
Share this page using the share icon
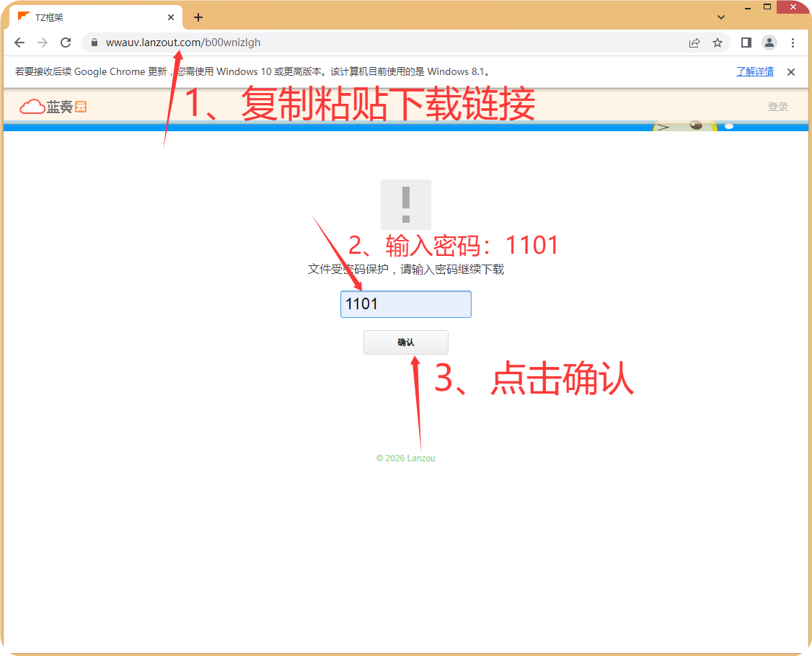pyautogui.click(x=694, y=43)
